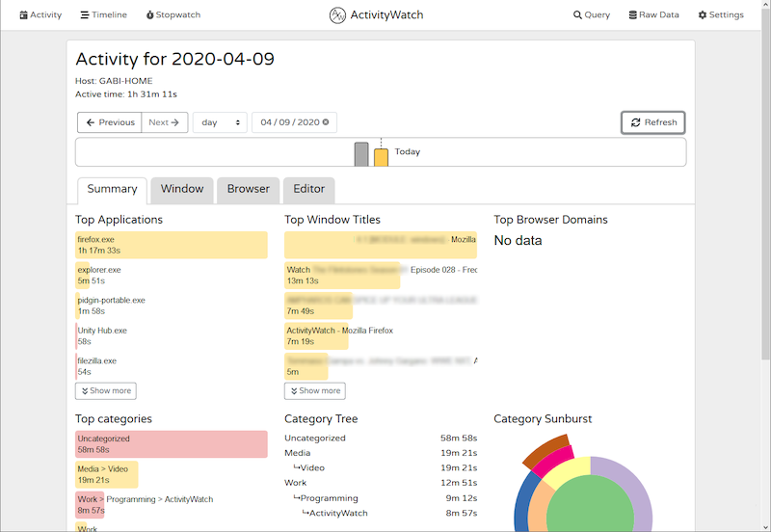The width and height of the screenshot is (771, 532).
Task: Click the explorer.exe entry
Action: [172, 276]
